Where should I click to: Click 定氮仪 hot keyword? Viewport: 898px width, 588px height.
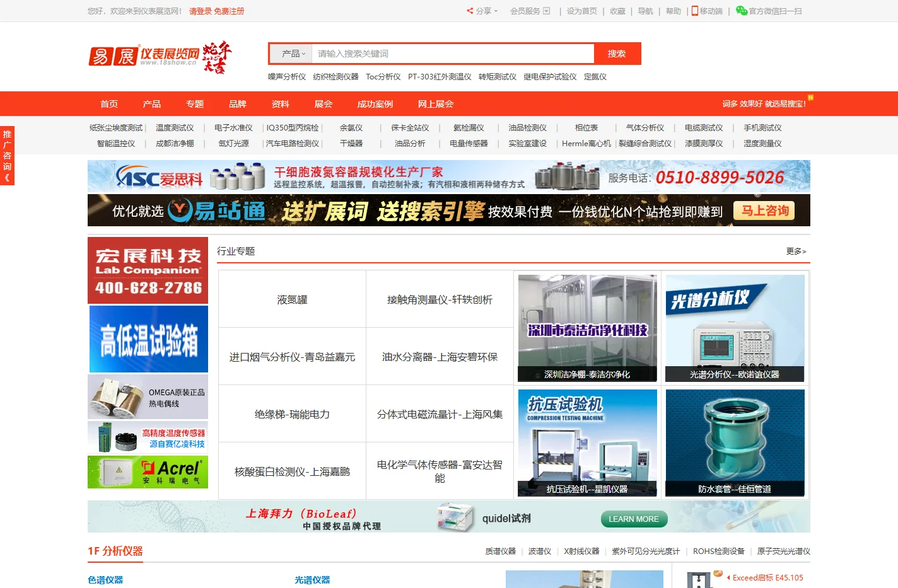coord(595,77)
